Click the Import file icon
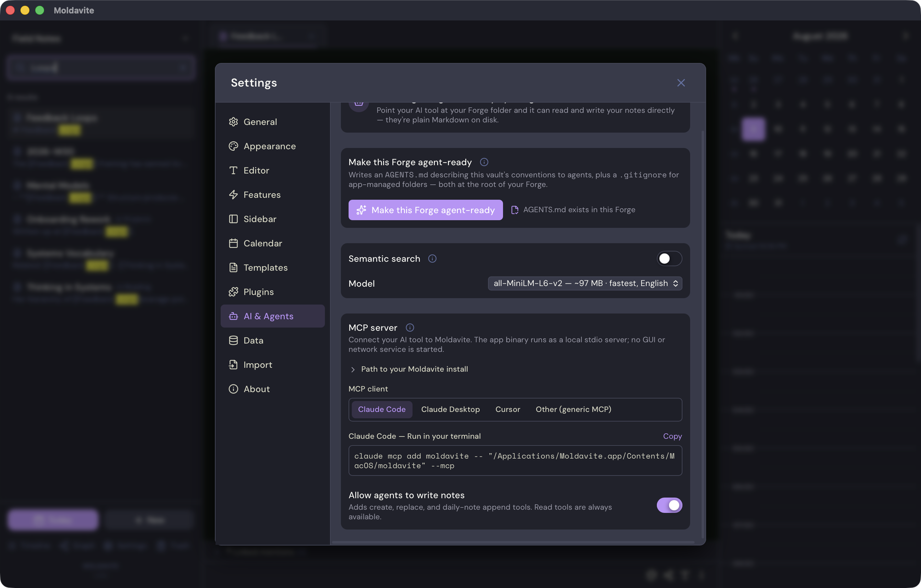The width and height of the screenshot is (921, 588). (x=233, y=365)
